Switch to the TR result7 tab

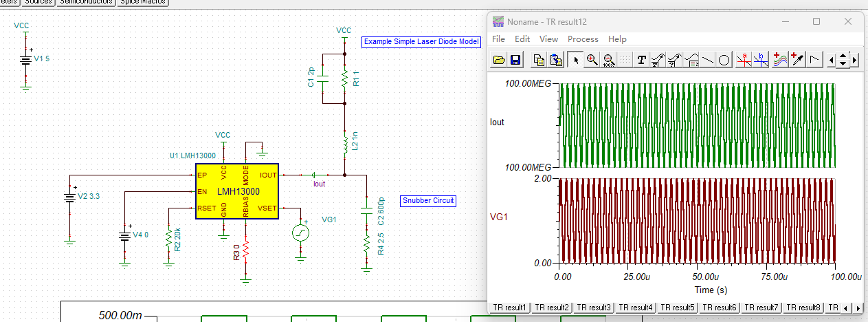pyautogui.click(x=761, y=308)
